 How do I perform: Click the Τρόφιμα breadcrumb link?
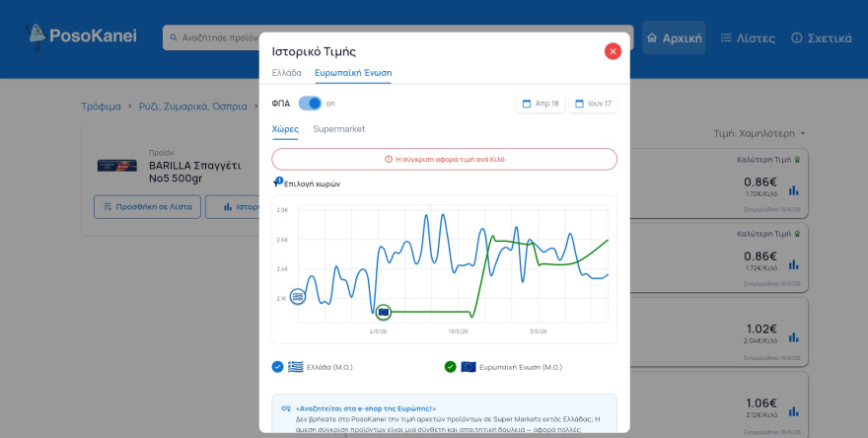coord(101,107)
